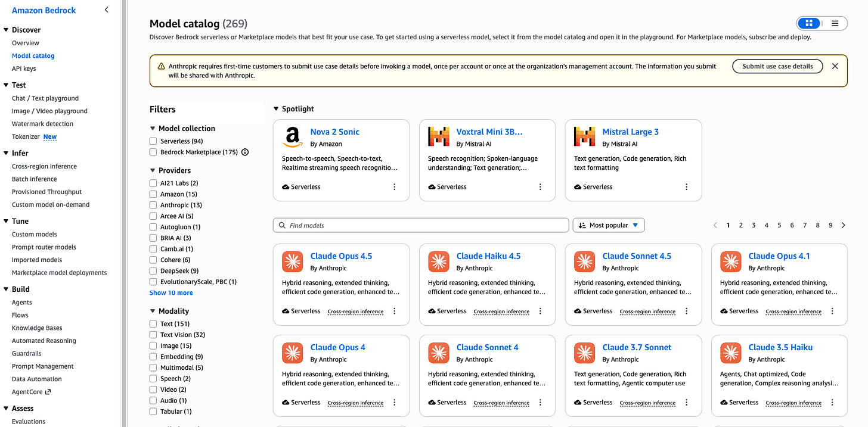Open Chat / Text playground
Viewport: 868px width, 427px height.
pyautogui.click(x=45, y=98)
